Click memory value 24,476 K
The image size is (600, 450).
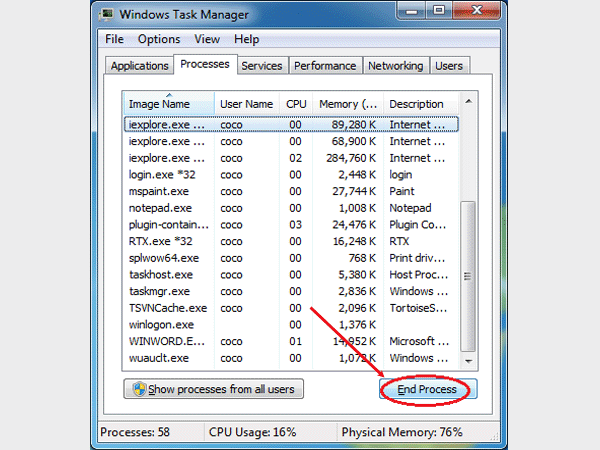pyautogui.click(x=354, y=225)
